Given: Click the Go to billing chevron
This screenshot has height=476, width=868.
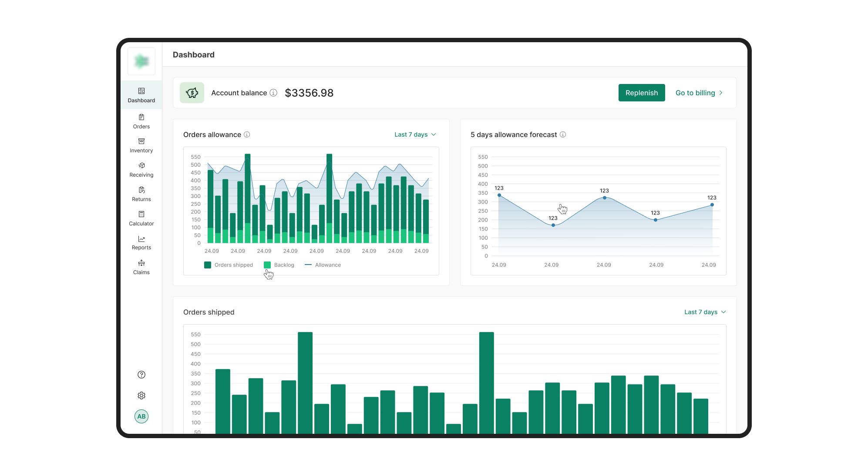Looking at the screenshot, I should pyautogui.click(x=721, y=93).
